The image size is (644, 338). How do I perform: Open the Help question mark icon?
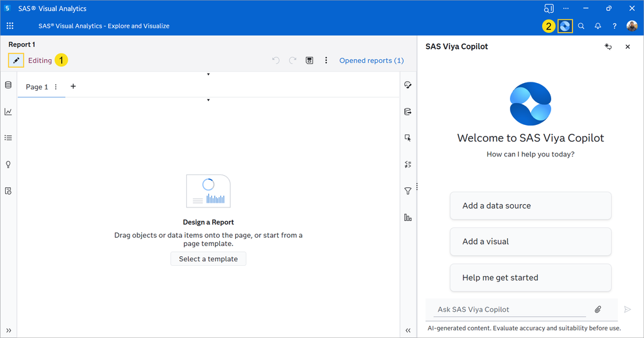(614, 26)
